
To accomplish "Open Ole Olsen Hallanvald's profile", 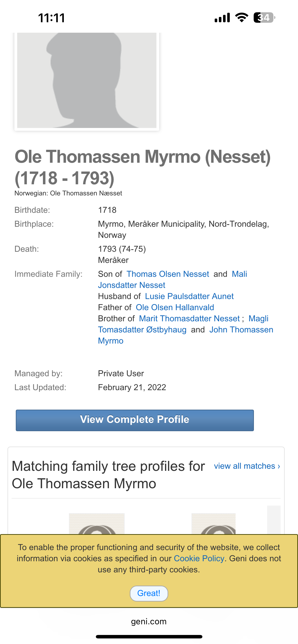I will [175, 307].
